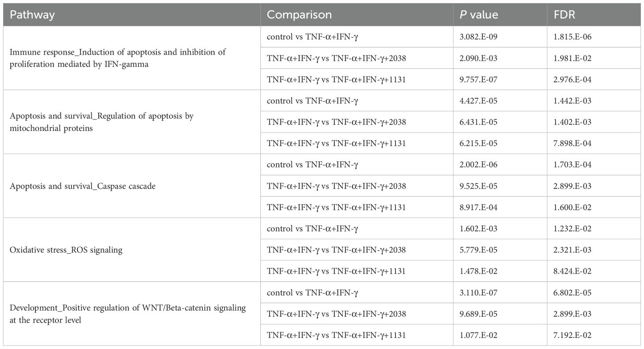Select the FDR value 6.802.E-05
This screenshot has width=644, height=349.
pyautogui.click(x=573, y=293)
